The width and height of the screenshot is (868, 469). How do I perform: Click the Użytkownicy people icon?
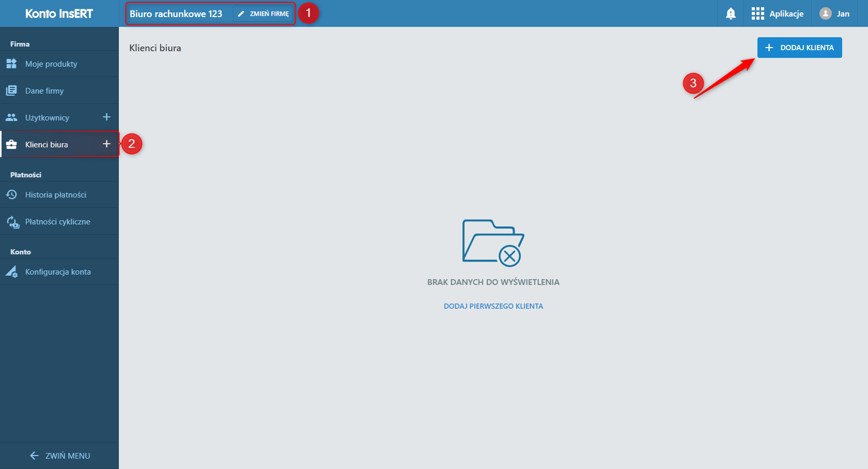11,117
